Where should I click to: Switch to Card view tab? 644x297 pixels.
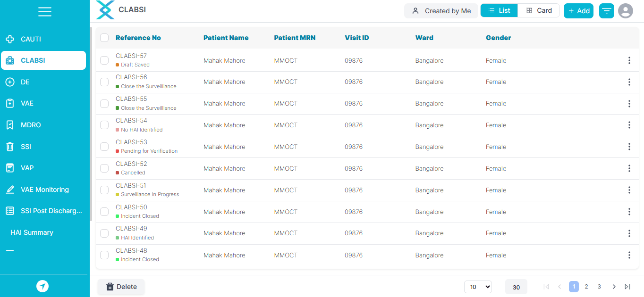(539, 10)
